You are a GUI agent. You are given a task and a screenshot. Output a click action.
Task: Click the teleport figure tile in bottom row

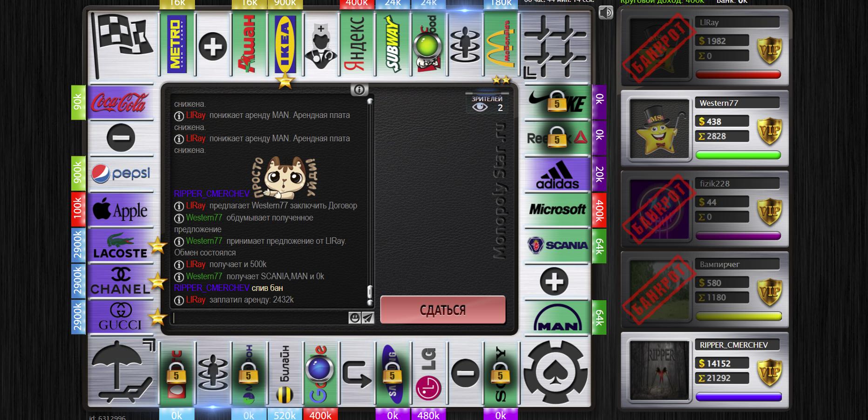coord(213,373)
